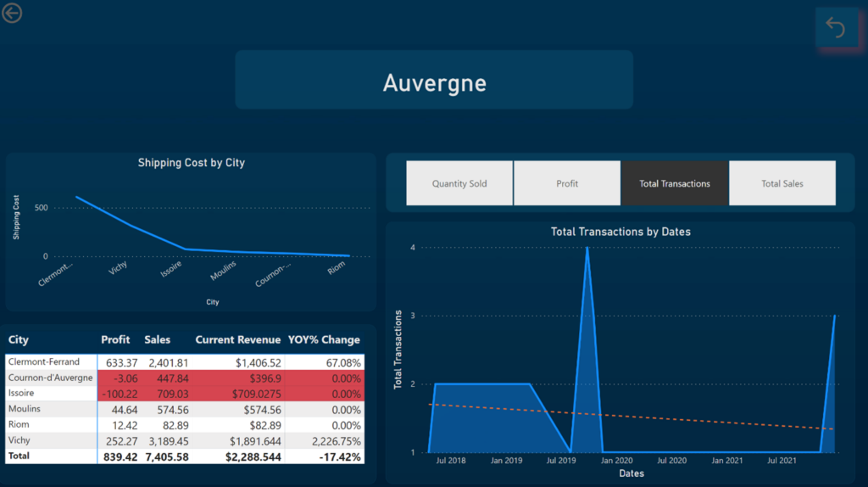Click the Shipping Cost by City title
Screen dimensions: 868x487
(x=191, y=162)
